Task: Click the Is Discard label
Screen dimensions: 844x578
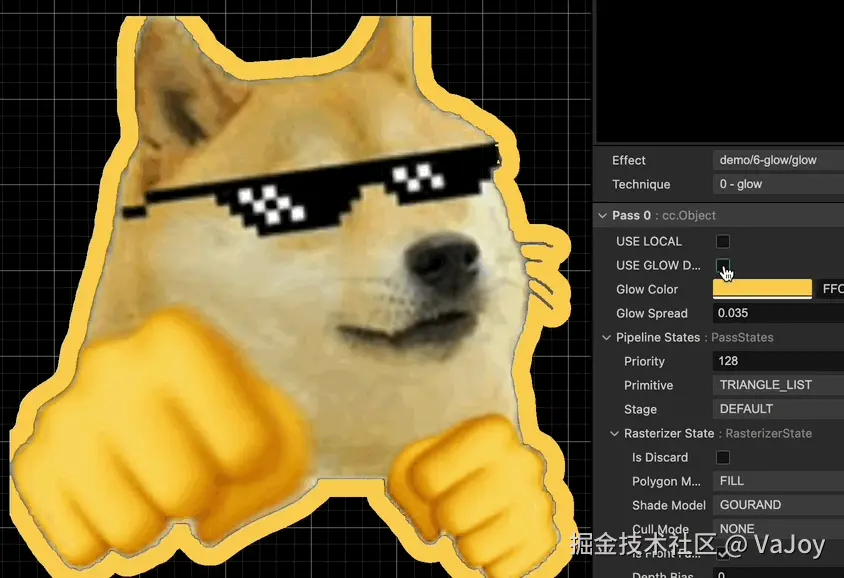Action: [x=660, y=457]
